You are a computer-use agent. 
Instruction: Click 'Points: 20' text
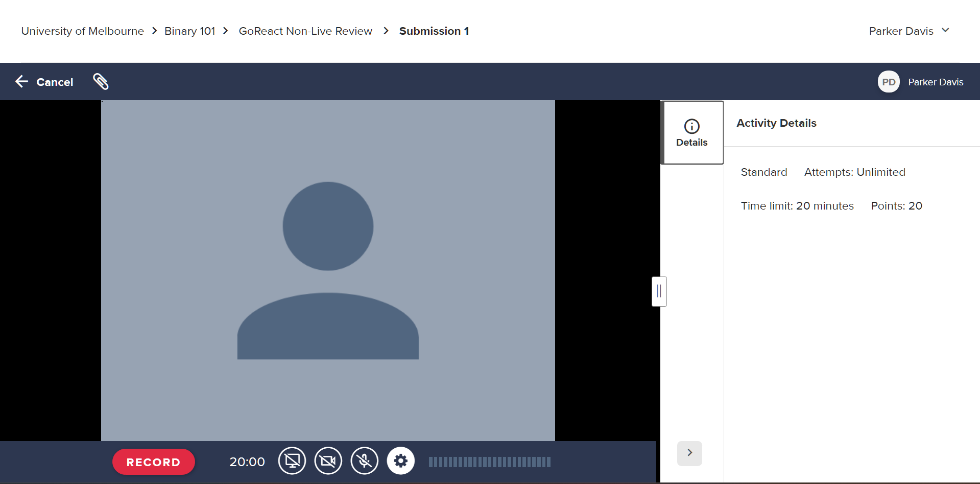[896, 206]
